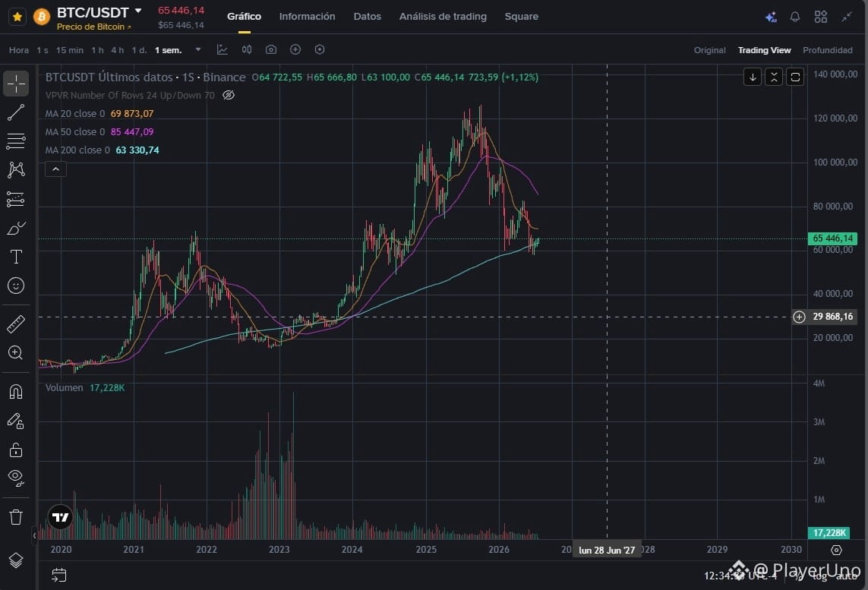Select the Text tool
868x590 pixels.
pyautogui.click(x=16, y=257)
